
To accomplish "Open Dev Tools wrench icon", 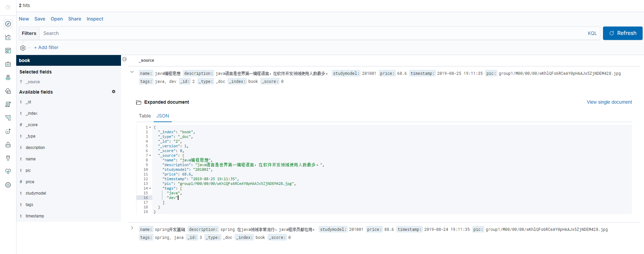I will tap(8, 158).
